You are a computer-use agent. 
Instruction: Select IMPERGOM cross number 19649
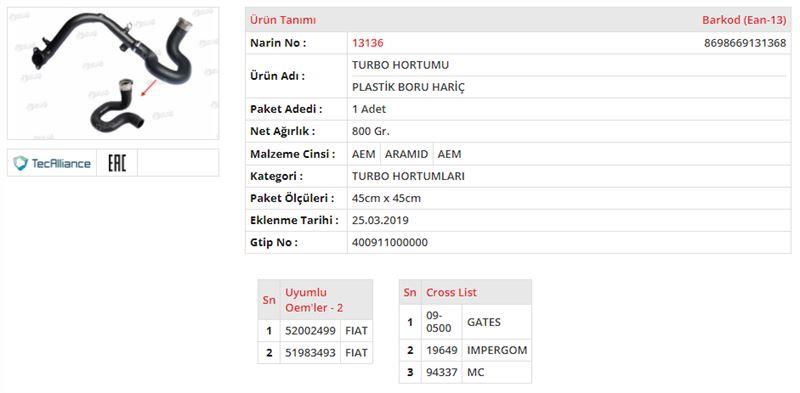click(441, 350)
